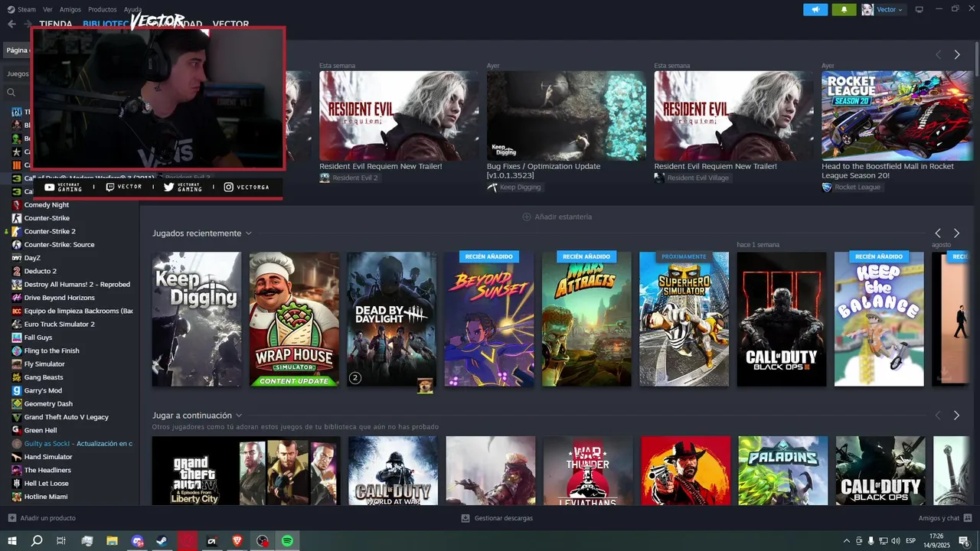Viewport: 980px width, 551px height.
Task: Click the Green Hell game icon
Action: [17, 430]
